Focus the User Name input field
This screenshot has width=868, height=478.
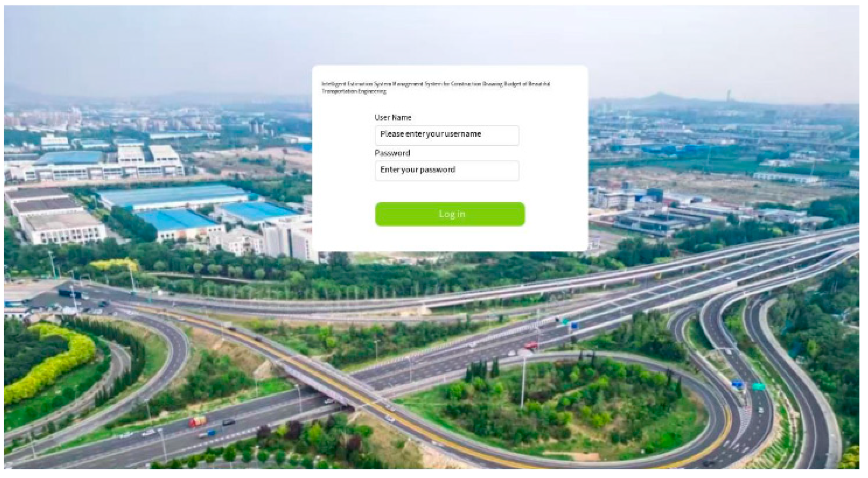click(x=447, y=135)
